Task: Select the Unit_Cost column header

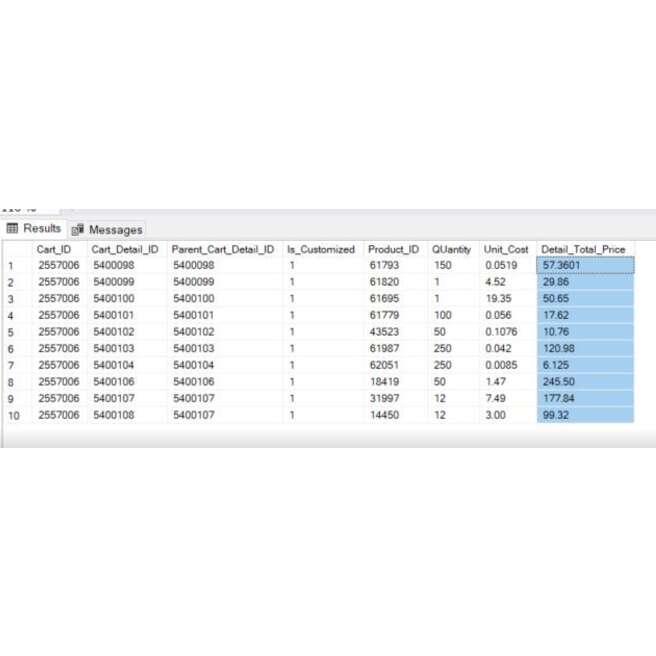Action: 506,249
